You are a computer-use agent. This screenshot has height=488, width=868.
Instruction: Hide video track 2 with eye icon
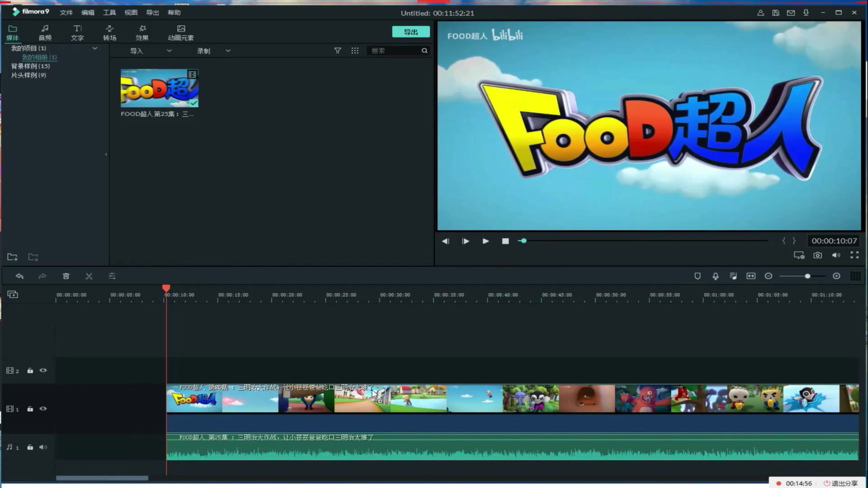43,371
